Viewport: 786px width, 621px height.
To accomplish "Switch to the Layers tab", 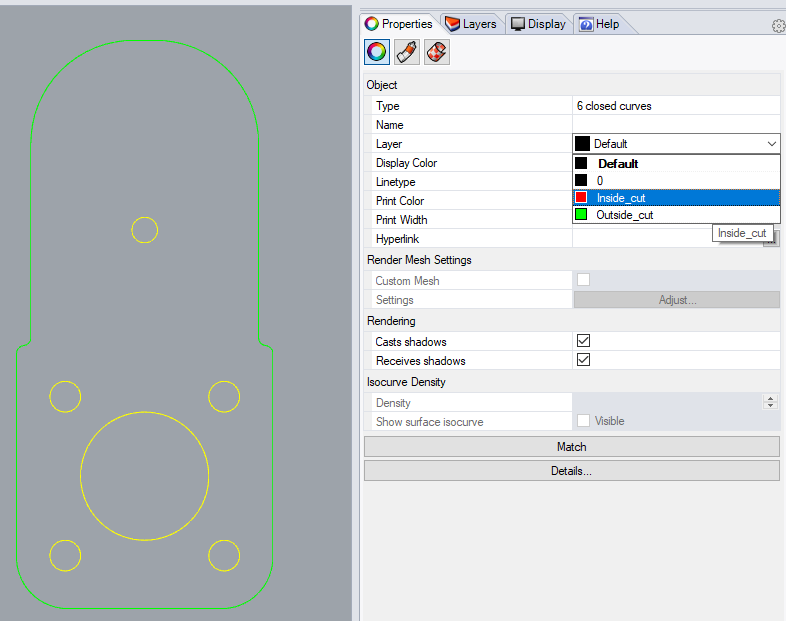I will [470, 24].
